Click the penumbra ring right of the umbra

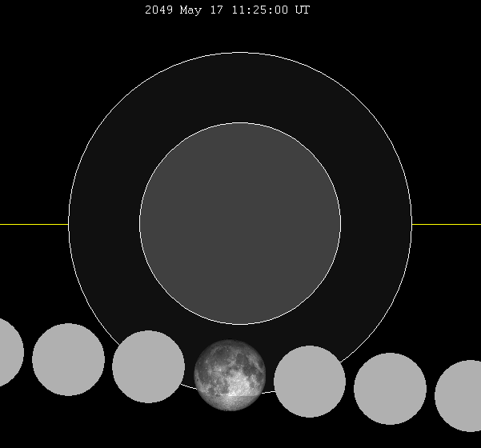tap(376, 224)
